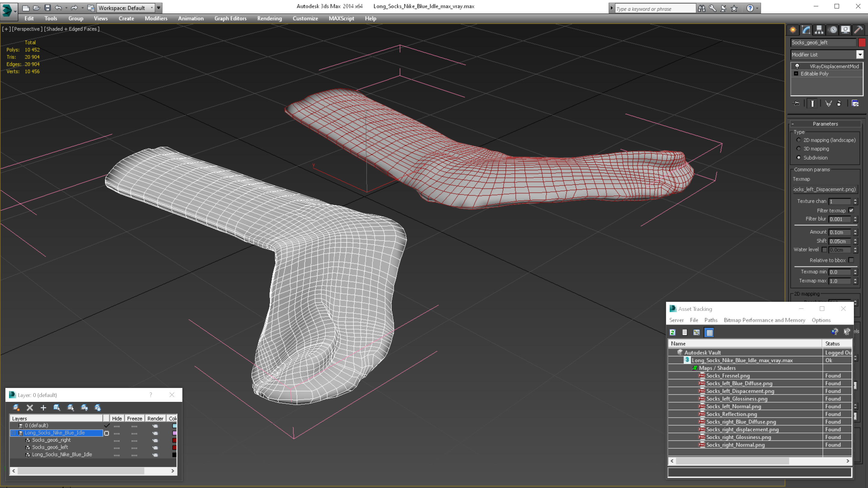The height and width of the screenshot is (488, 868).
Task: Refresh Asset Tracking list icon
Action: click(673, 332)
